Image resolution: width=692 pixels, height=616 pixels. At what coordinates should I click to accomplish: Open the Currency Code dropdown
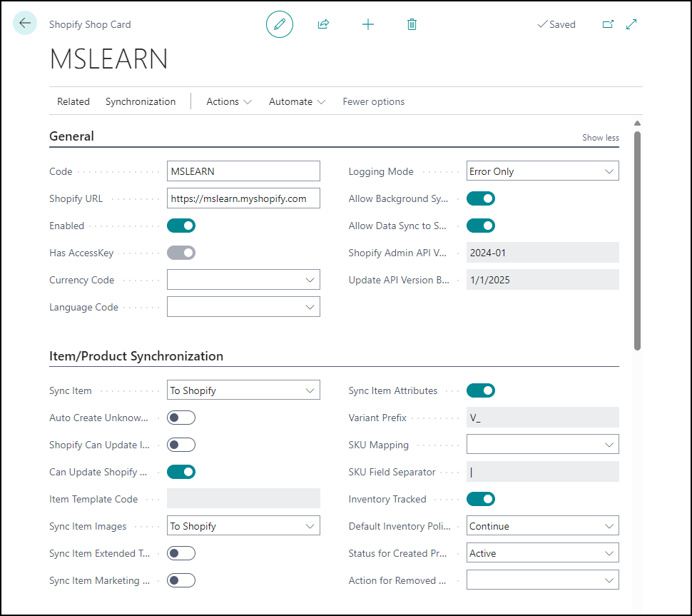click(243, 280)
